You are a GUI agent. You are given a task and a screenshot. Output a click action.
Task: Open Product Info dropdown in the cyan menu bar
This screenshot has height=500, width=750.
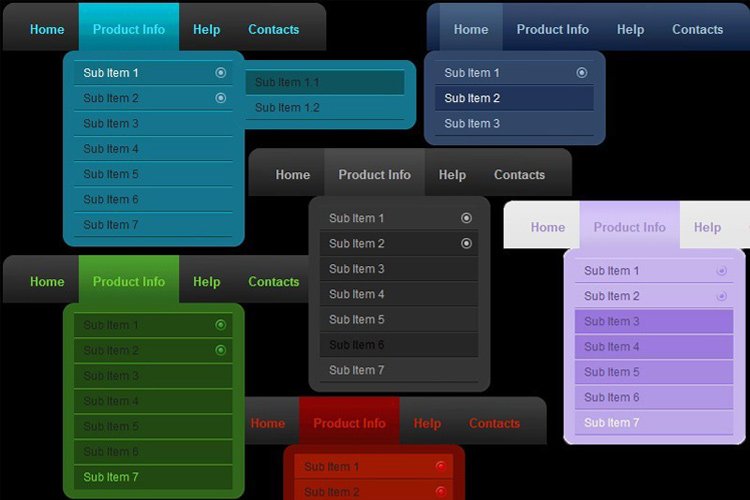[x=129, y=29]
